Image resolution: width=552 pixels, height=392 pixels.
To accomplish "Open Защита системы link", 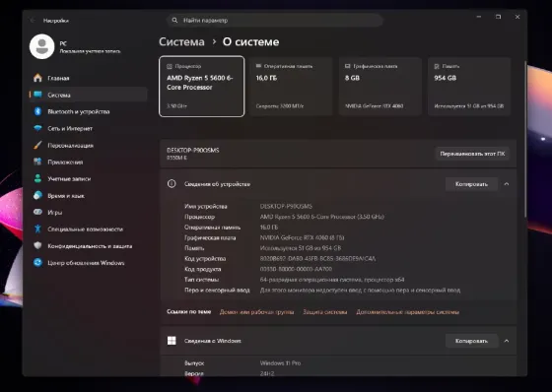I will click(x=325, y=312).
